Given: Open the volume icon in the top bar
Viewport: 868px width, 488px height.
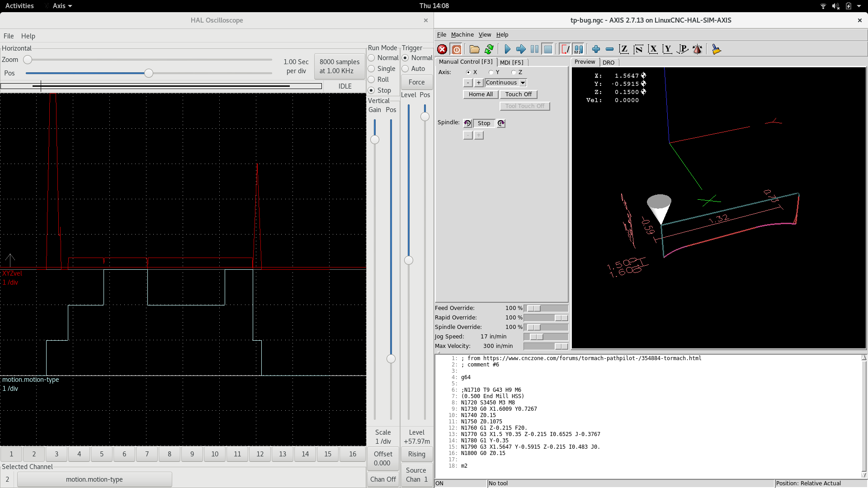Looking at the screenshot, I should (x=835, y=6).
